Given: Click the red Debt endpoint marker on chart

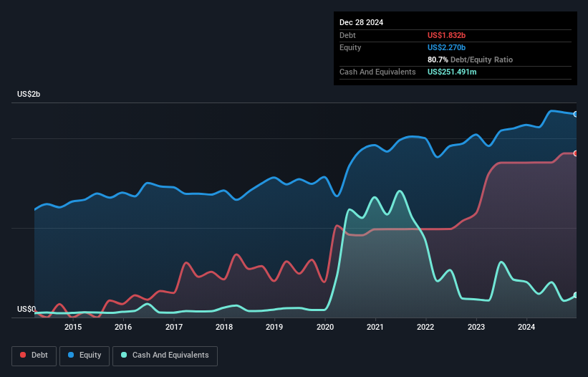Looking at the screenshot, I should tap(575, 153).
